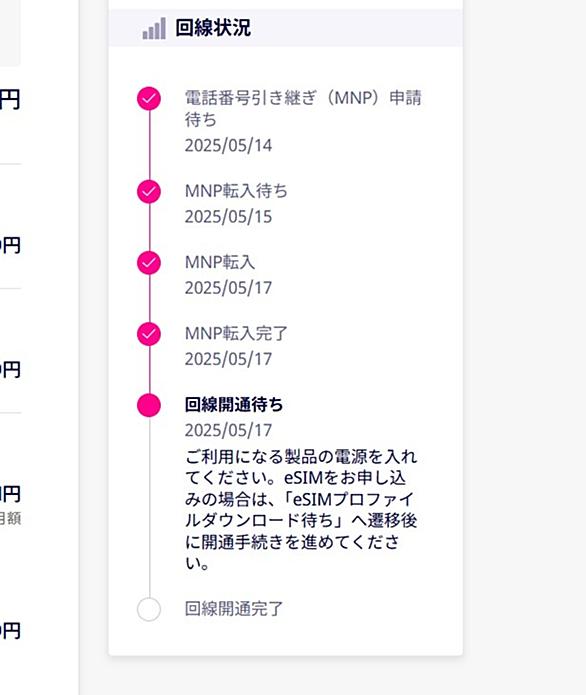Image resolution: width=586 pixels, height=695 pixels.
Task: Click the MNP転入完了 status label
Action: (236, 333)
